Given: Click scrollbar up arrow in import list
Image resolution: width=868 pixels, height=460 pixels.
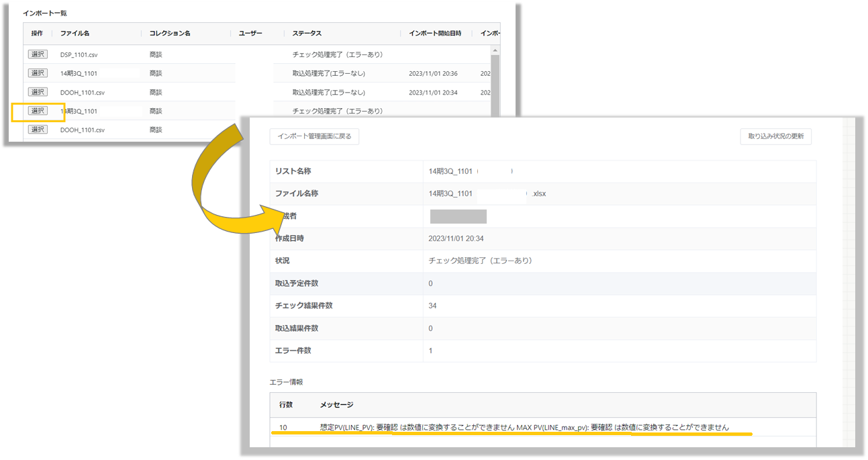Looking at the screenshot, I should 495,50.
